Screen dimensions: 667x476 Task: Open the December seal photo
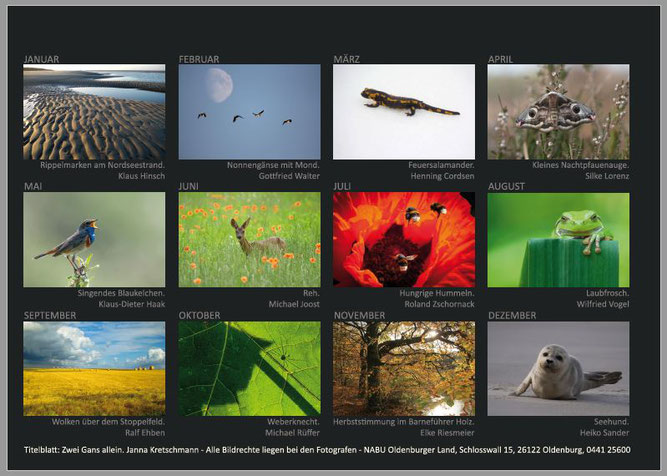[x=558, y=368]
